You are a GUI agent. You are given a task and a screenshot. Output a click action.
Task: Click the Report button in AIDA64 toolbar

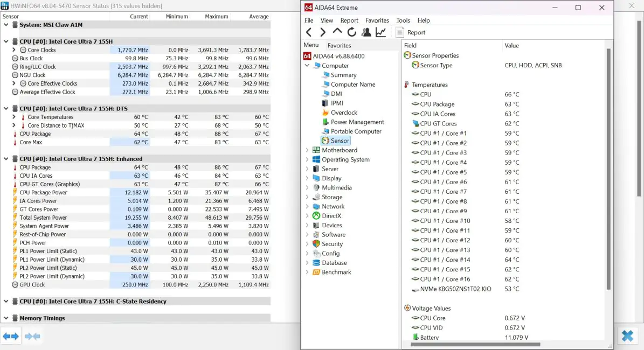[411, 32]
